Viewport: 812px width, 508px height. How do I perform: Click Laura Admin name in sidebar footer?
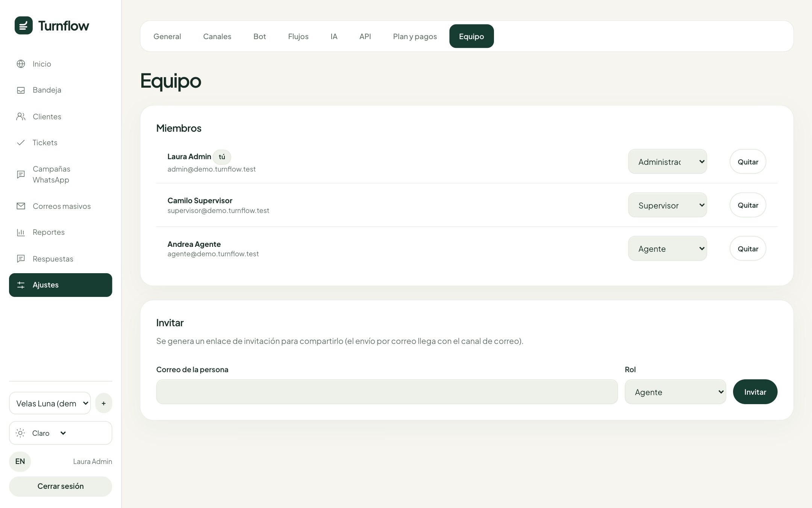tap(92, 461)
